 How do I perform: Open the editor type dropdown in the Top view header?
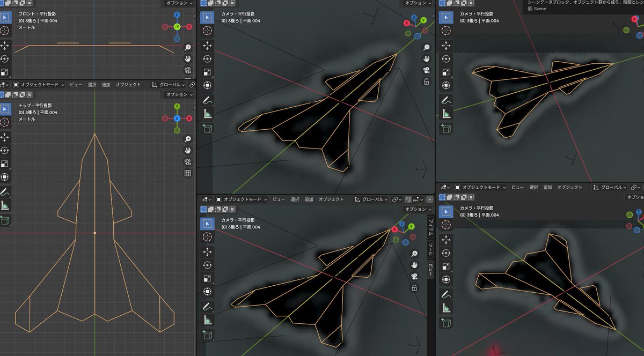click(4, 85)
